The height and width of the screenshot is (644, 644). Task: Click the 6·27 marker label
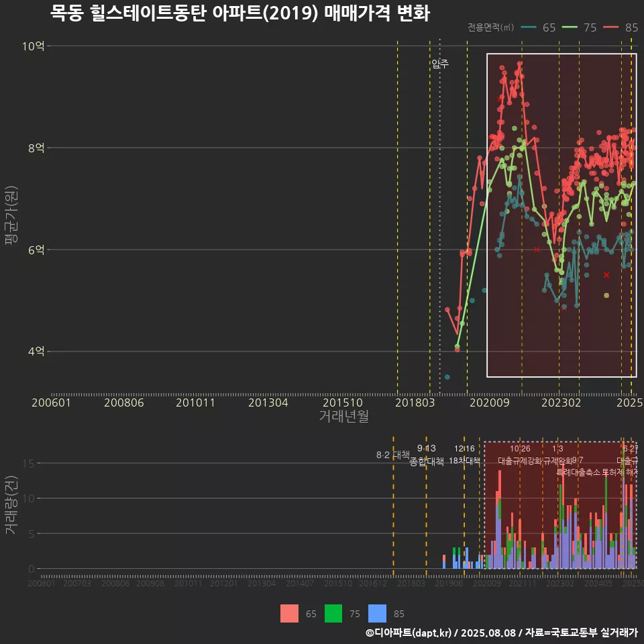click(x=631, y=449)
